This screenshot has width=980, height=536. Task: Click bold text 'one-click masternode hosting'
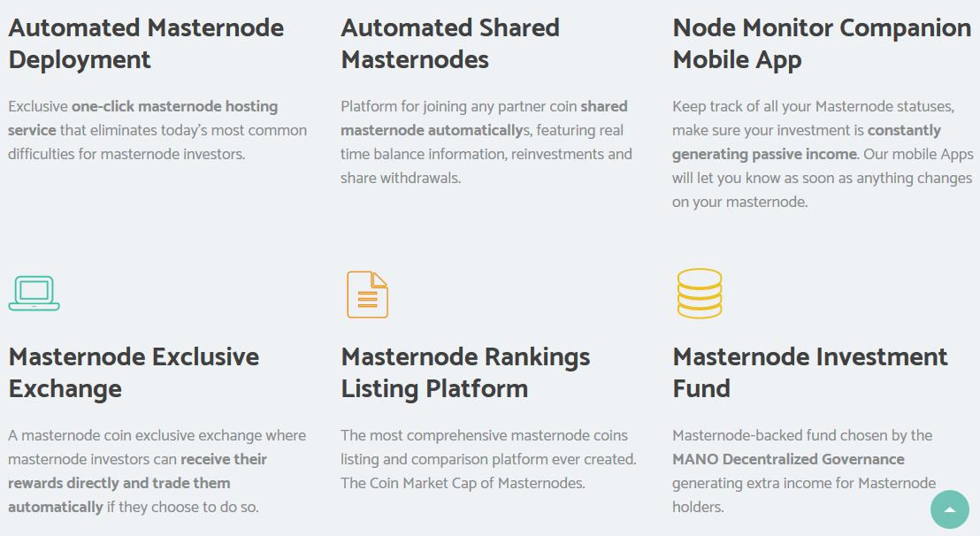pyautogui.click(x=175, y=107)
